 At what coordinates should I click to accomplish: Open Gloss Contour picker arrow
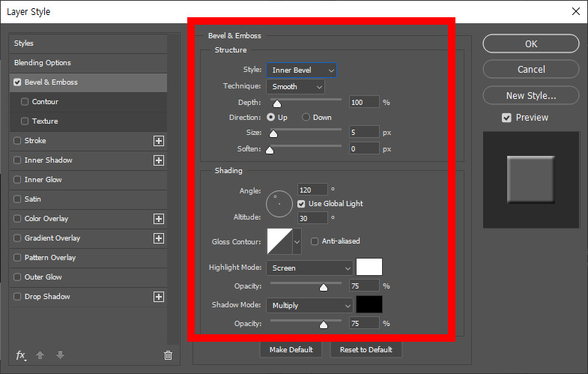point(297,241)
